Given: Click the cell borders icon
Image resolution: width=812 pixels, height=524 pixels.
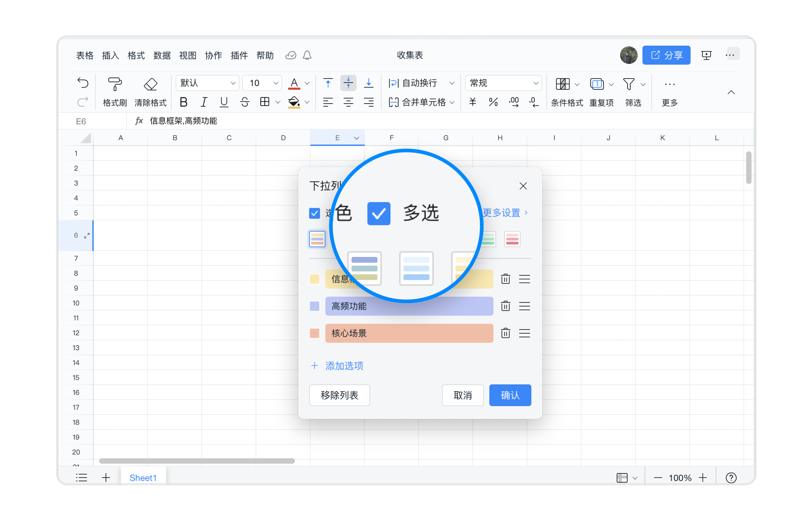Looking at the screenshot, I should 265,102.
